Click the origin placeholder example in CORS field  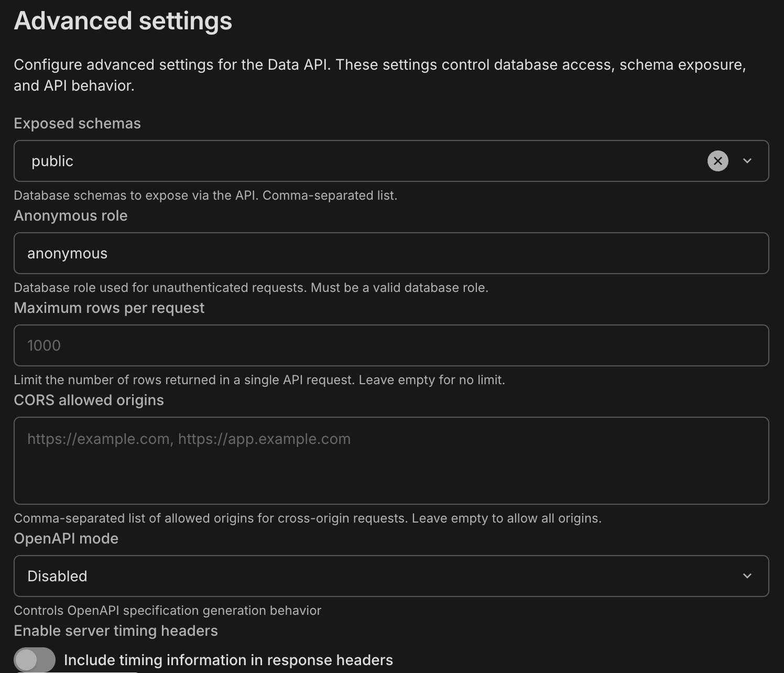coord(189,439)
